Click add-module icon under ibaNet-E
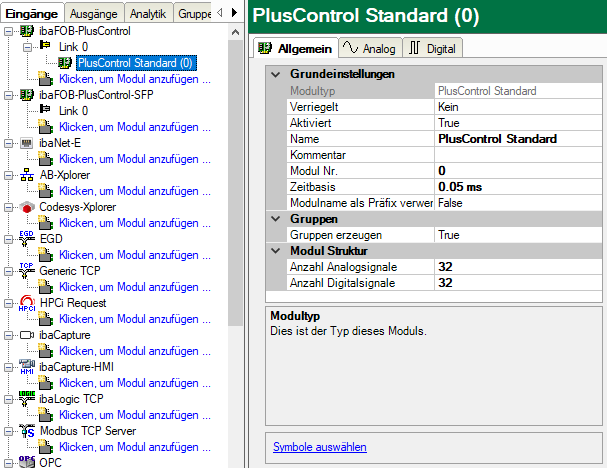This screenshot has height=468, width=607. (x=46, y=158)
